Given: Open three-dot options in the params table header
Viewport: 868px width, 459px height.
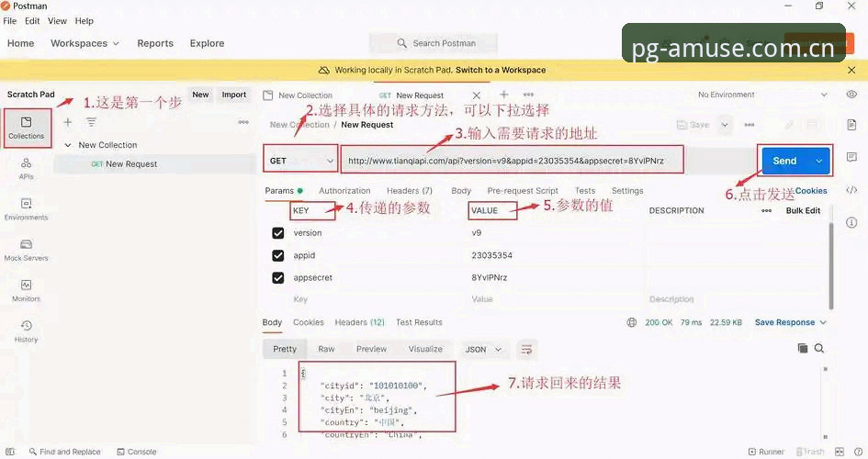Looking at the screenshot, I should [767, 211].
